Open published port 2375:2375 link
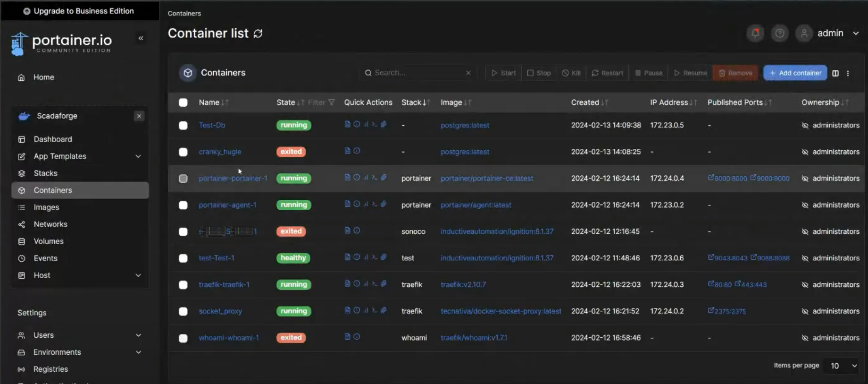Image resolution: width=868 pixels, height=384 pixels. pyautogui.click(x=727, y=311)
